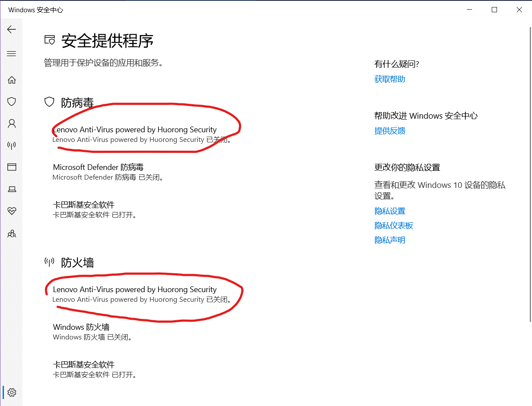
Task: Maximize the Windows 安全中心 window
Action: pyautogui.click(x=494, y=10)
